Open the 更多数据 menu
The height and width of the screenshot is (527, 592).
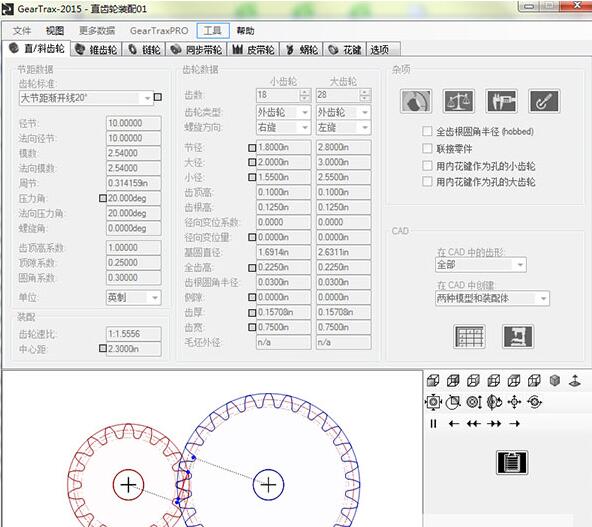pyautogui.click(x=97, y=31)
